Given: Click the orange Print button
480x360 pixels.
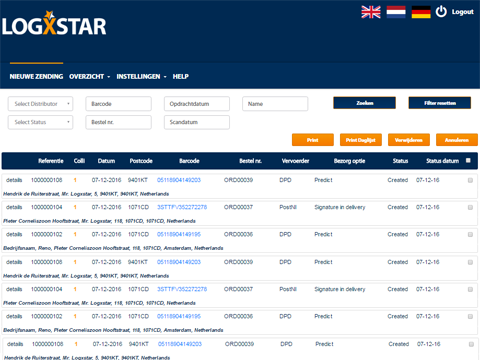Looking at the screenshot, I should coord(313,140).
